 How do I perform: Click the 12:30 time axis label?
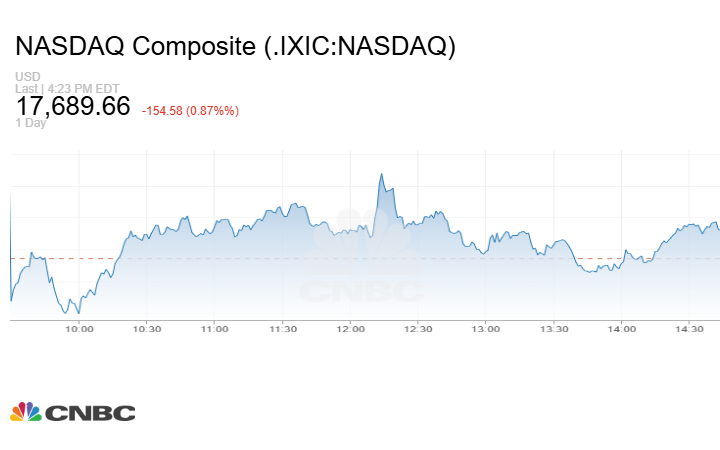pyautogui.click(x=418, y=329)
